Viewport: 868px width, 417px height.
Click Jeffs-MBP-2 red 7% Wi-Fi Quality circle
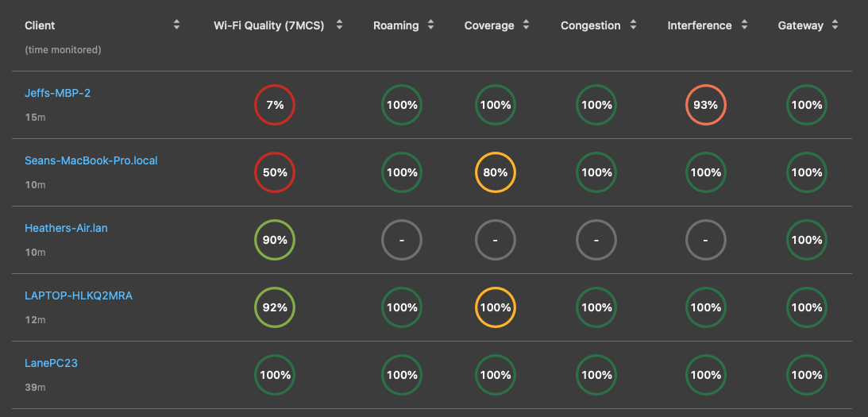click(275, 105)
